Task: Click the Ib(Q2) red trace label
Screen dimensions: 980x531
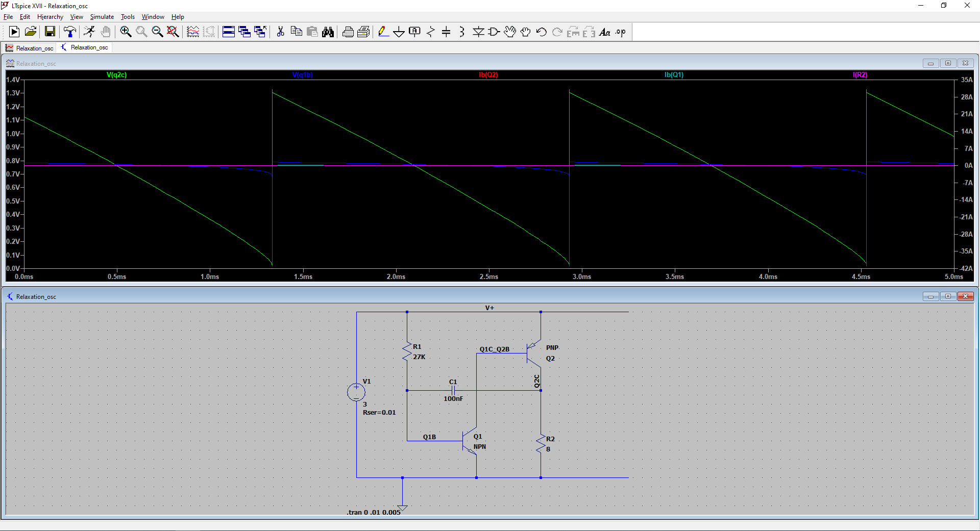Action: pos(488,74)
